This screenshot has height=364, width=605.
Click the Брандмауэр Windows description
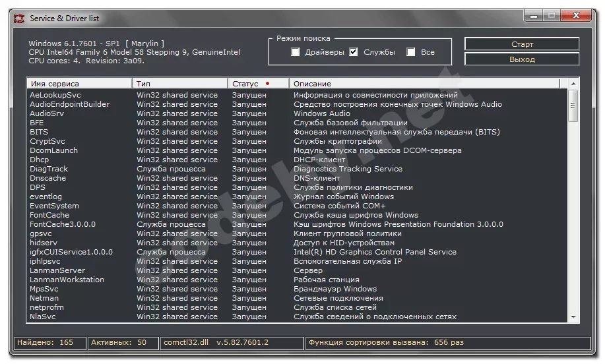[x=335, y=289]
